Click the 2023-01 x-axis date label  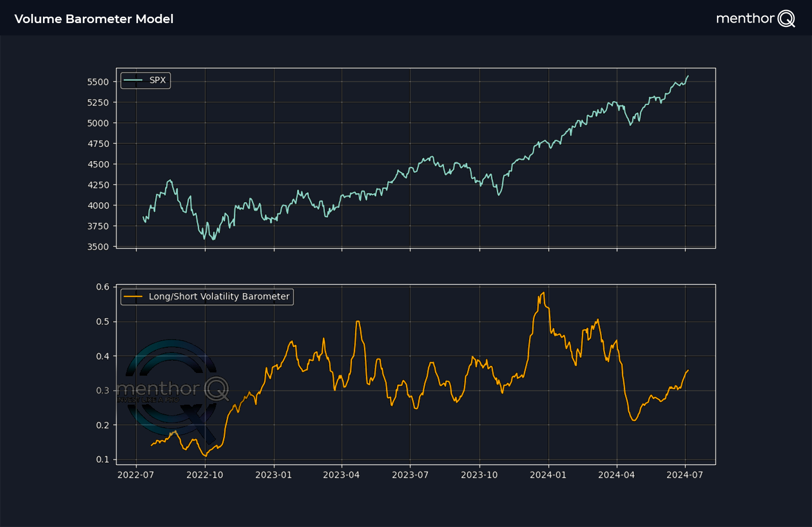pos(273,475)
